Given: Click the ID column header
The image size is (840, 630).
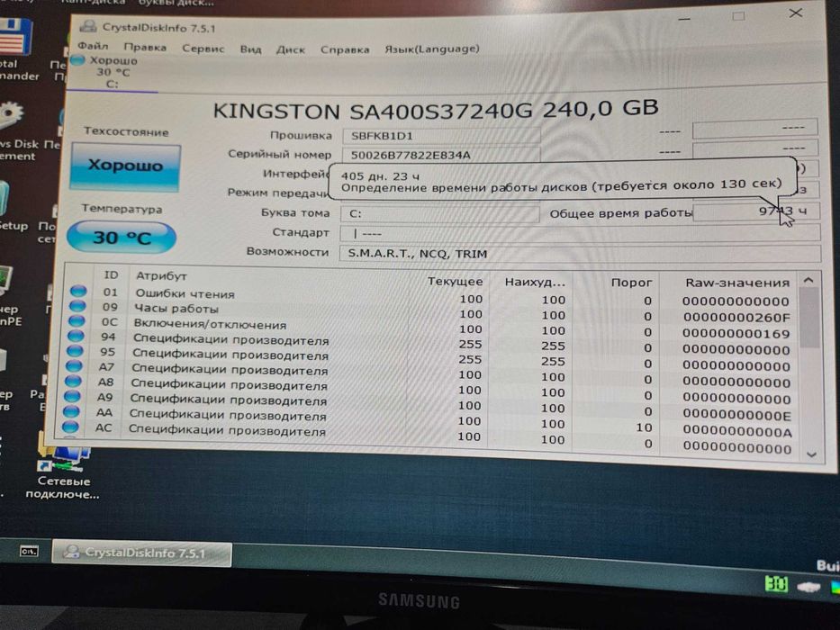Looking at the screenshot, I should click(111, 274).
